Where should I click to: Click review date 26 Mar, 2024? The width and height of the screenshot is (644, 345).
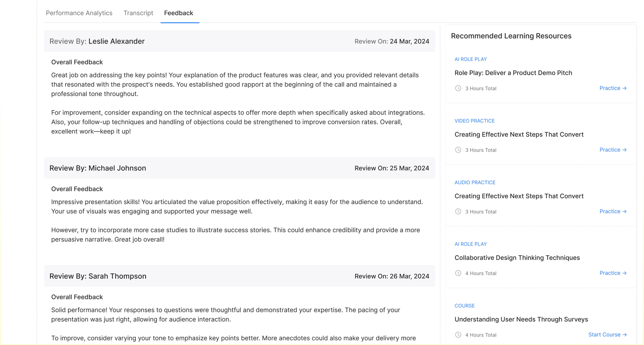click(x=409, y=276)
